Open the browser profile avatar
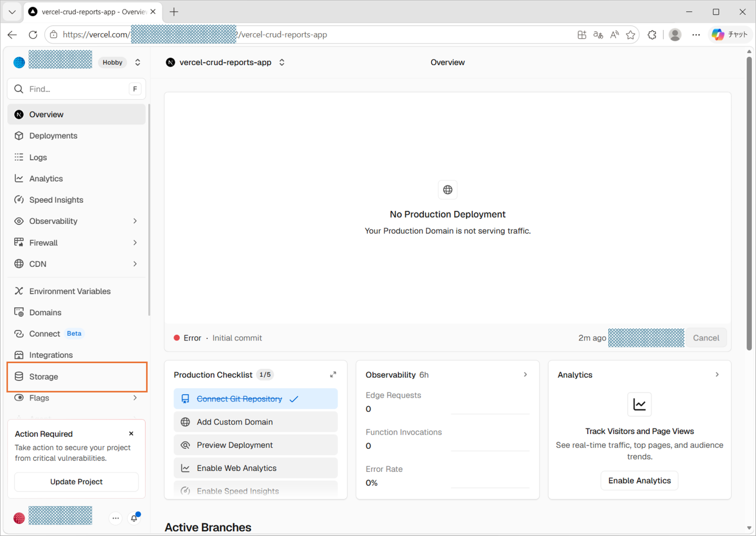 pyautogui.click(x=675, y=35)
